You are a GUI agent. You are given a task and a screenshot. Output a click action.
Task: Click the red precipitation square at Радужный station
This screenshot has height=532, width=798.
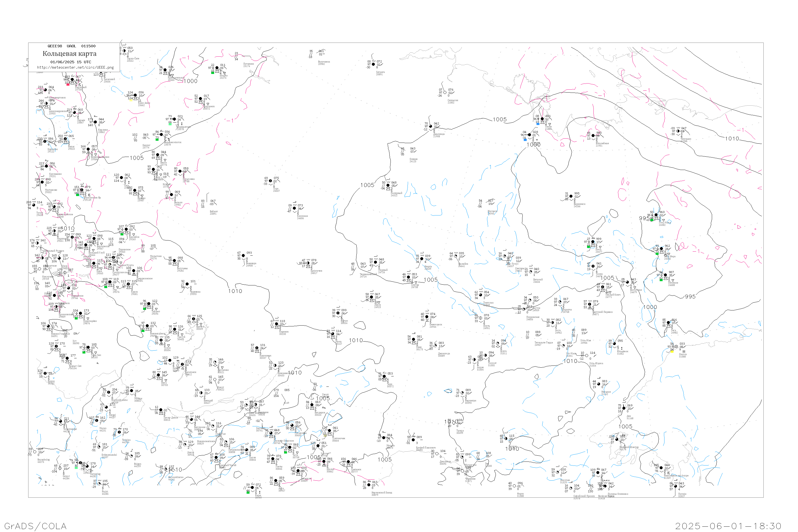tap(68, 84)
